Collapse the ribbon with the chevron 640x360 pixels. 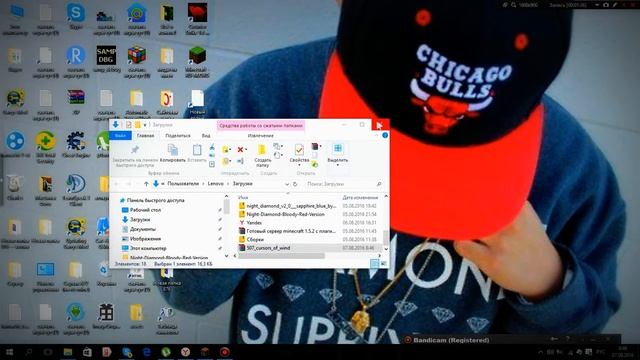coord(376,135)
